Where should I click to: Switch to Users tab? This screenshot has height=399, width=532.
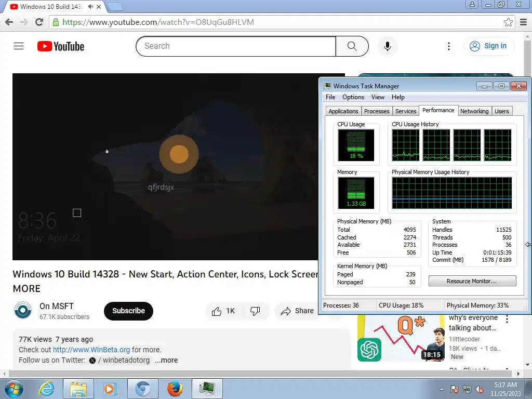pyautogui.click(x=501, y=111)
